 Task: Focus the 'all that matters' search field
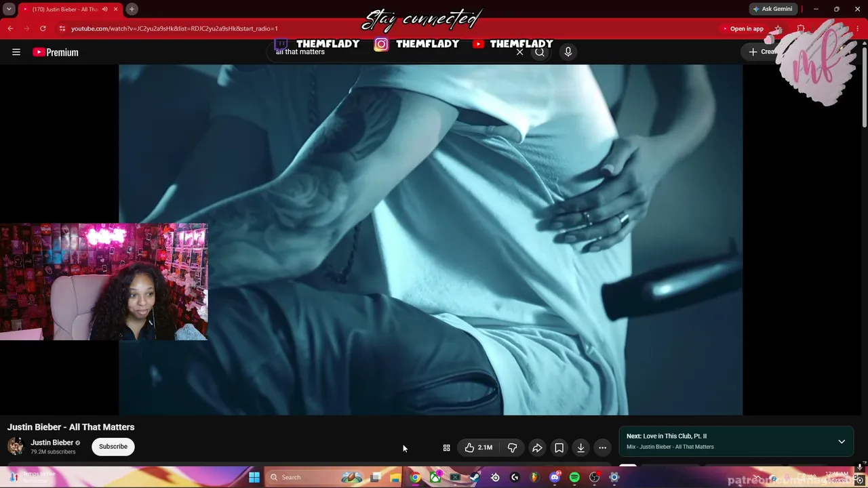click(393, 52)
